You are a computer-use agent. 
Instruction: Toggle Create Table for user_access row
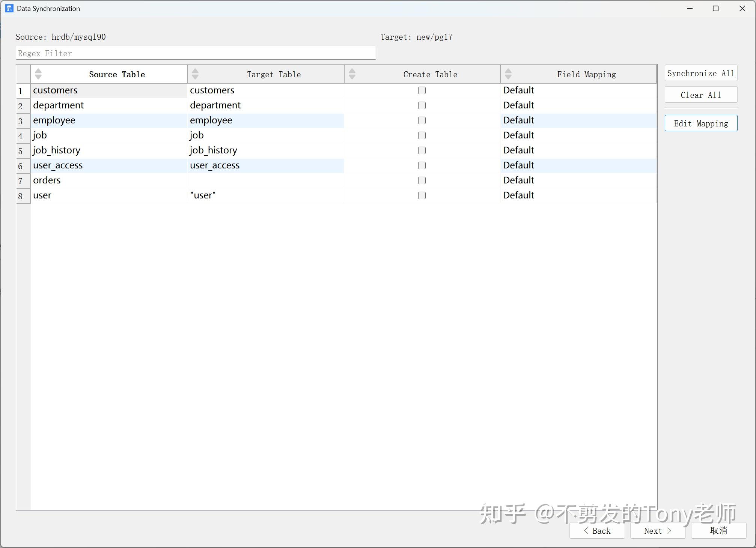[x=422, y=165]
